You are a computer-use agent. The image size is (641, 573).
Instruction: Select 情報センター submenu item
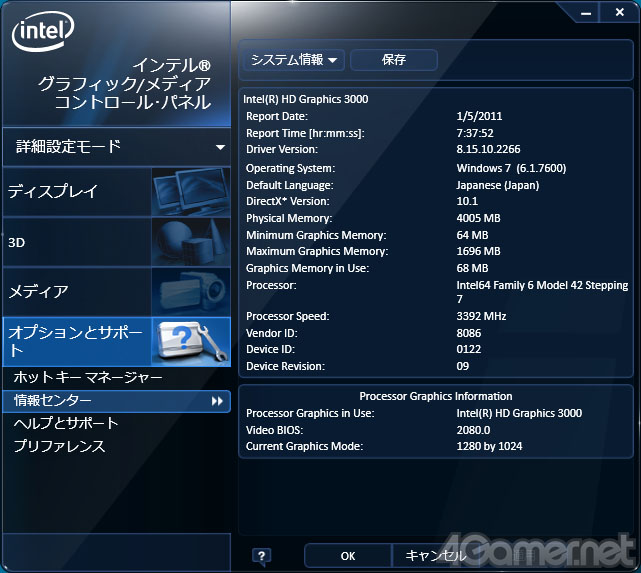click(x=117, y=401)
